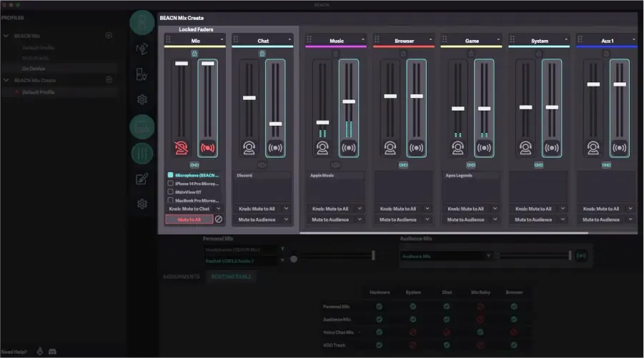
Task: Add a profile to BEACN Mic
Action: [x=109, y=35]
